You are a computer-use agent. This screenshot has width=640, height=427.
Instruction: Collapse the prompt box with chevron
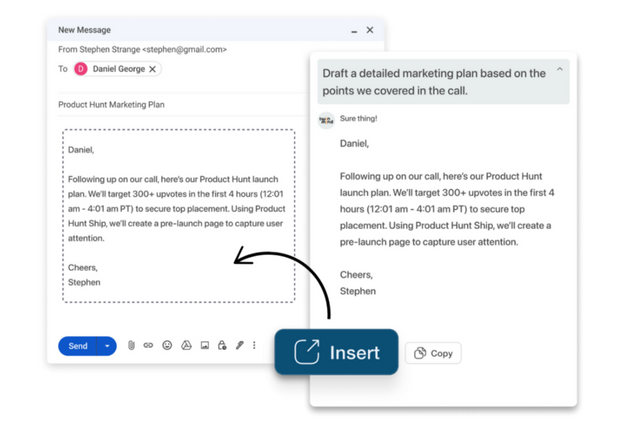tap(559, 70)
